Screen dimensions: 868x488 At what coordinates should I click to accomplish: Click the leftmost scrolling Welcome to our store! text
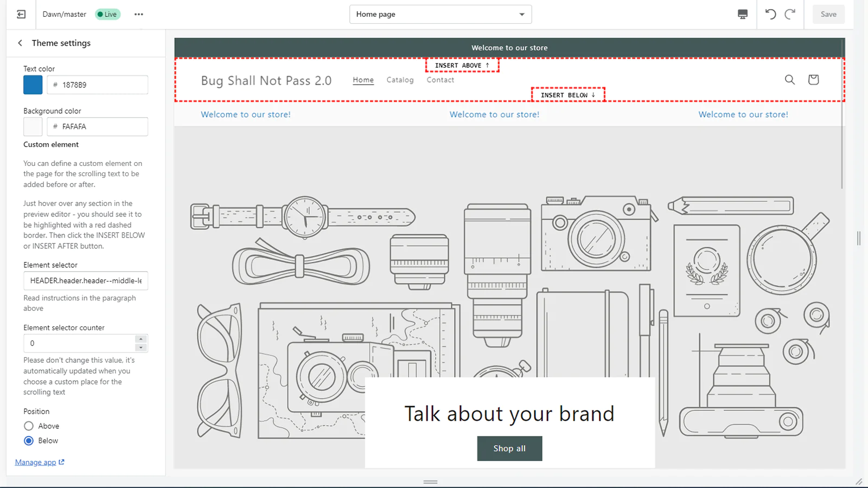pyautogui.click(x=246, y=114)
